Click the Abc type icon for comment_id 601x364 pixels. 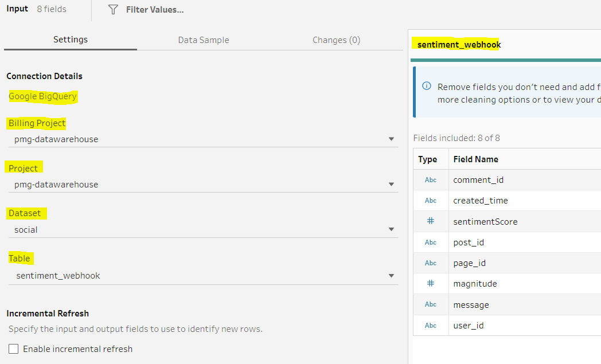(430, 180)
